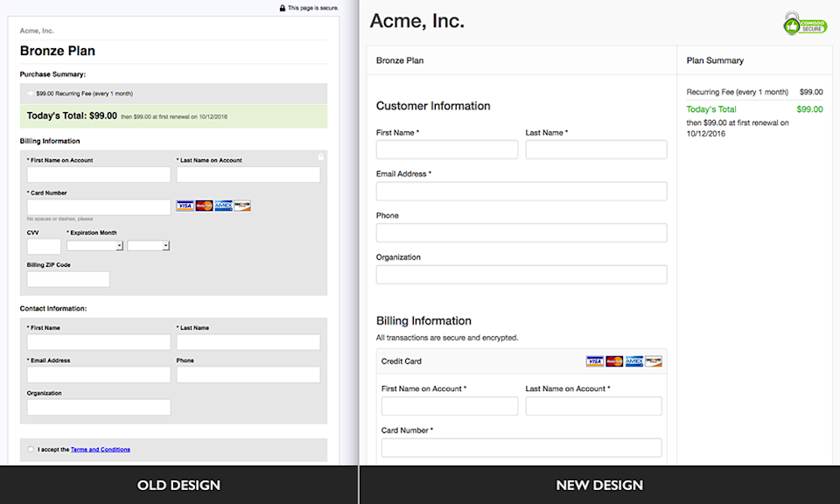Click the 'Purchase Summary:' label
The width and height of the screenshot is (840, 504).
click(x=52, y=74)
